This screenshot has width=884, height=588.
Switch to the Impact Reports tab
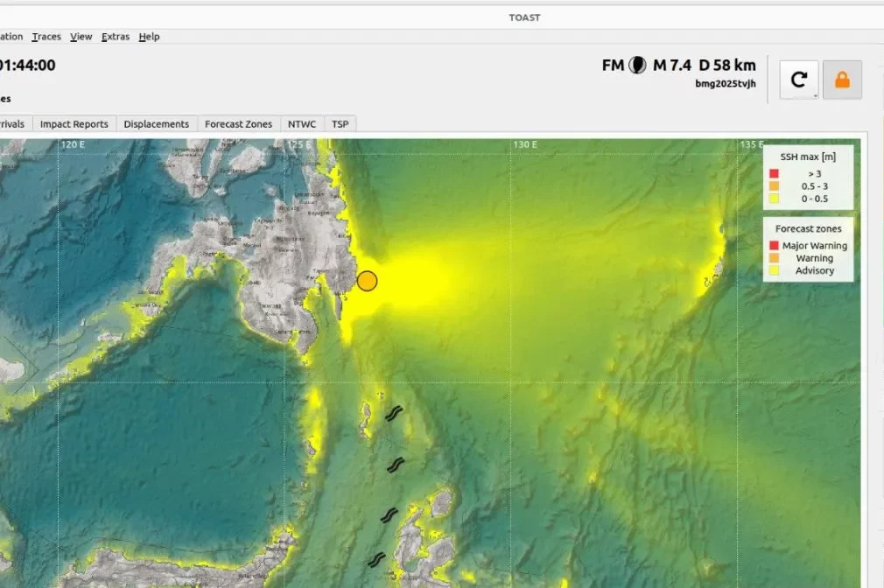click(74, 124)
